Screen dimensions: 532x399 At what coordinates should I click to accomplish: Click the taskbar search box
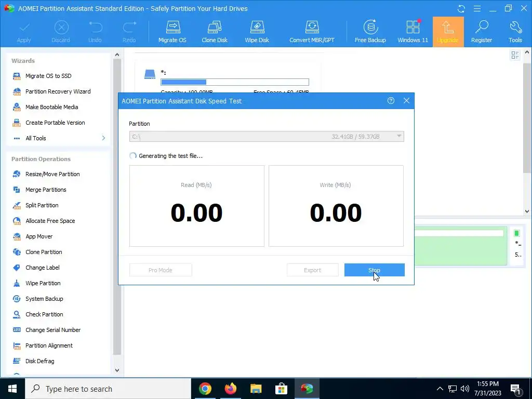pyautogui.click(x=108, y=389)
